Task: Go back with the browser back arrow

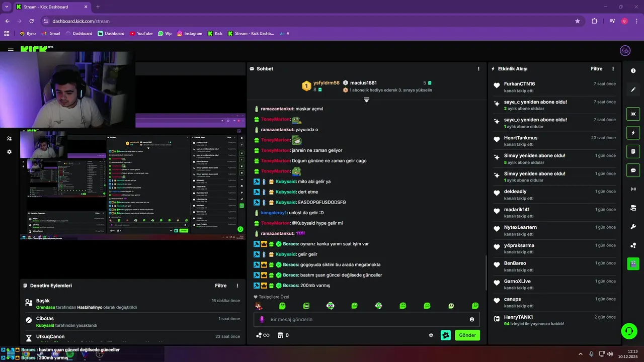Action: [7, 21]
